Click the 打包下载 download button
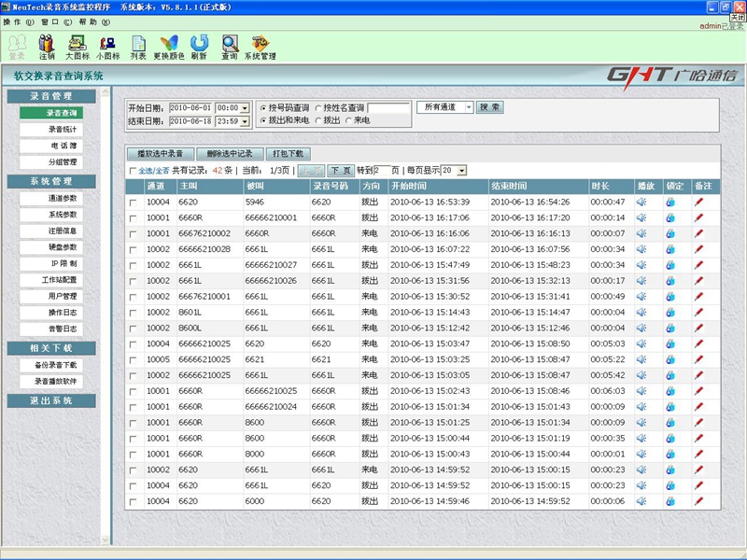This screenshot has width=747, height=560. (288, 153)
